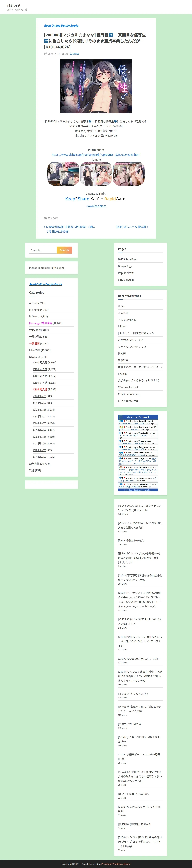Choose the Keep2Share download link
Image resolution: width=192 pixels, height=868 pixels.
77,199
